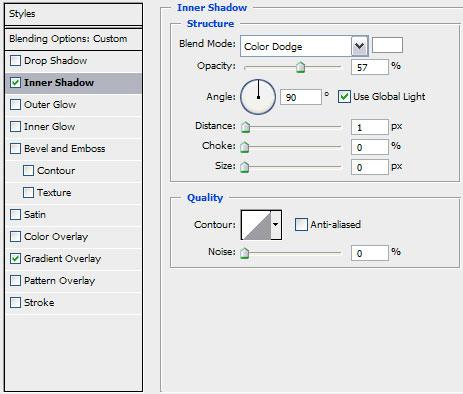Click the Size slider handle
This screenshot has height=394, width=463.
245,167
